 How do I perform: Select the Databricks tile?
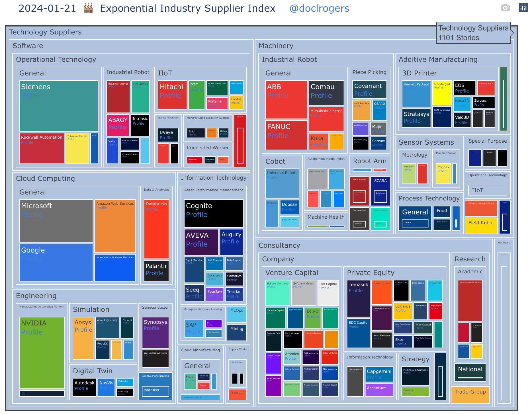point(156,229)
